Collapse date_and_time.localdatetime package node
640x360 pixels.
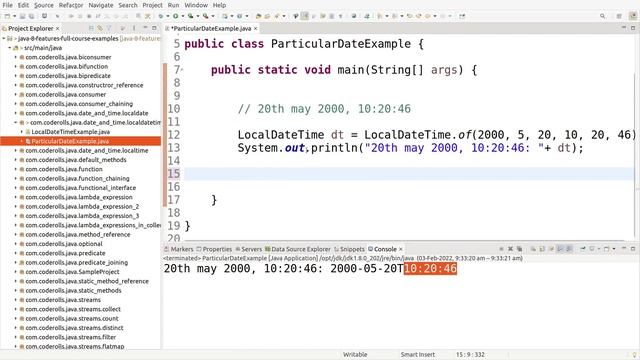pos(16,122)
